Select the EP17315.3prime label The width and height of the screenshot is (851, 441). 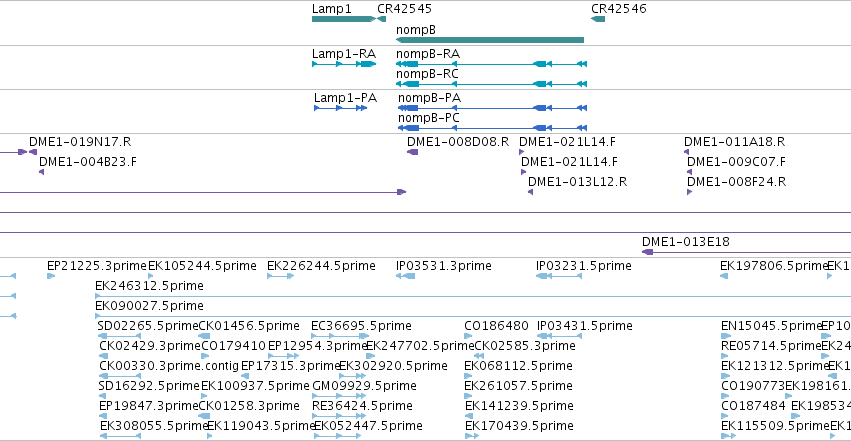(291, 366)
